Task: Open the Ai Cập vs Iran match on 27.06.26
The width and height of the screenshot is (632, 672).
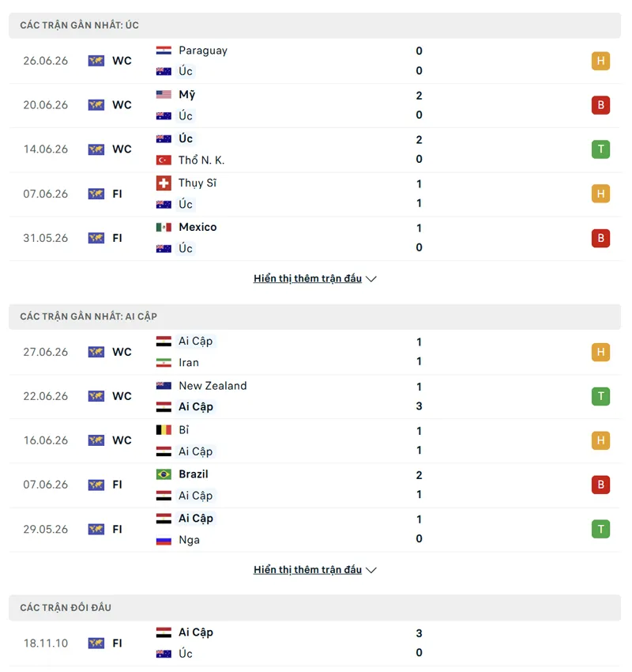Action: (x=314, y=352)
